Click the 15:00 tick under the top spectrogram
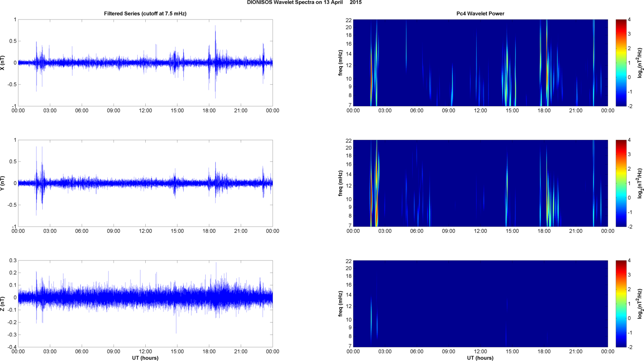 coord(512,111)
